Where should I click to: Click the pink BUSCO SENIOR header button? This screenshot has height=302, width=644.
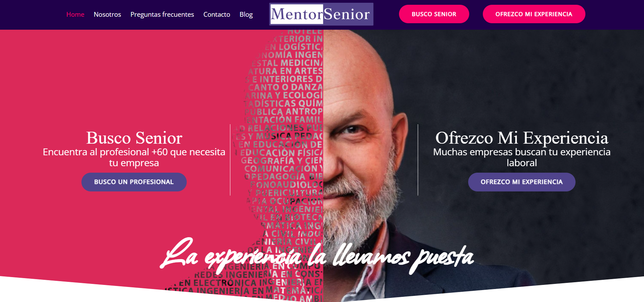click(434, 14)
